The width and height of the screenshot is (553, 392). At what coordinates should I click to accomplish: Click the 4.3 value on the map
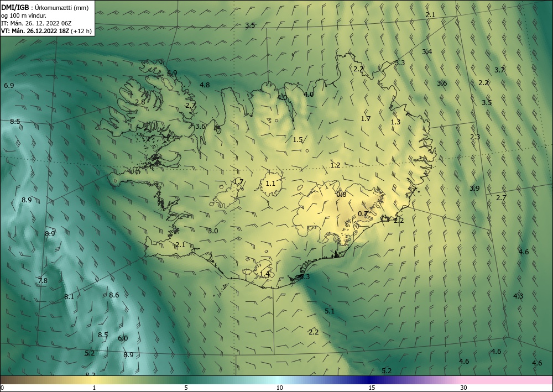pyautogui.click(x=518, y=296)
